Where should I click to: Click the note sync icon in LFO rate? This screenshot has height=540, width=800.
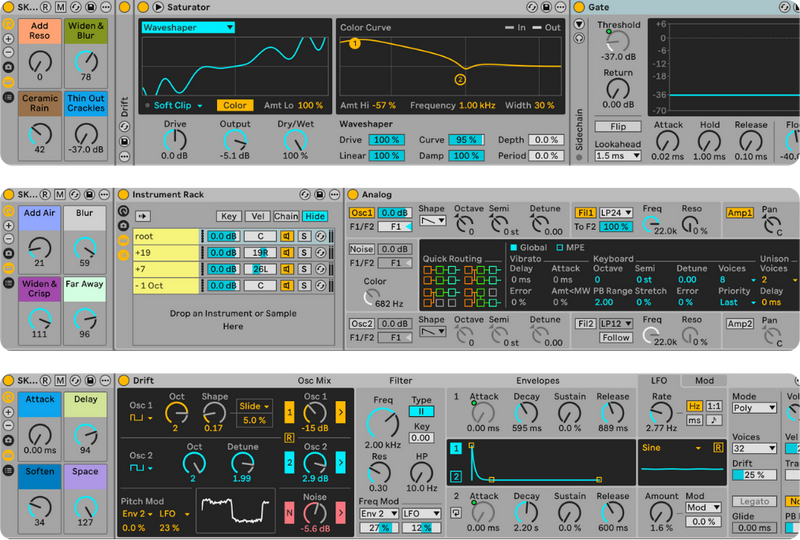click(714, 421)
